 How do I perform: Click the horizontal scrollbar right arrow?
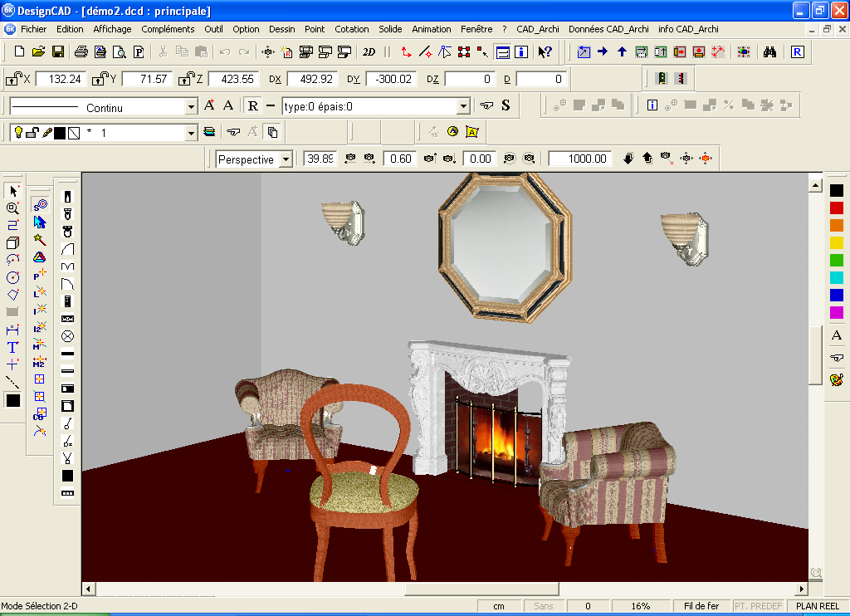pos(801,589)
